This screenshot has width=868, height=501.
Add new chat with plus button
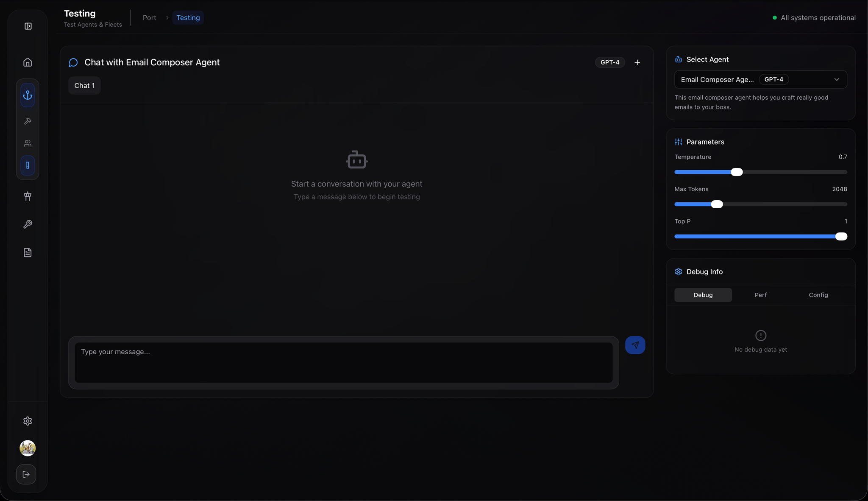tap(637, 62)
